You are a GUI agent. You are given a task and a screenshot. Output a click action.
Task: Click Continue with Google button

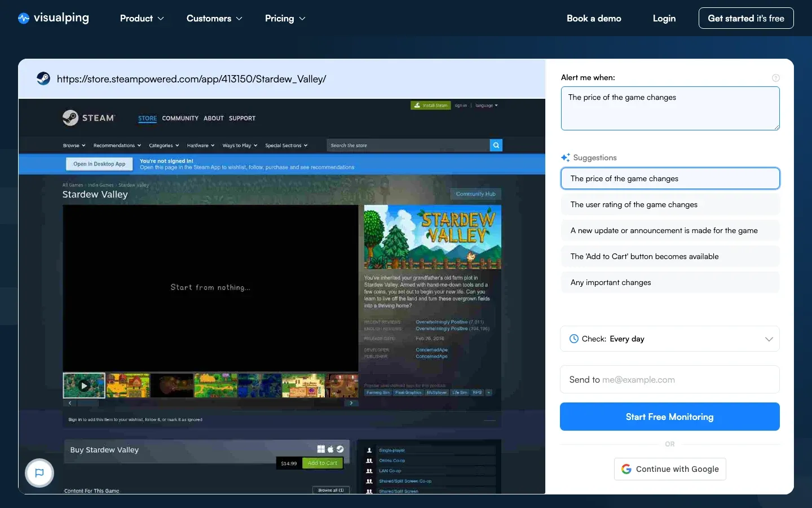pos(670,469)
